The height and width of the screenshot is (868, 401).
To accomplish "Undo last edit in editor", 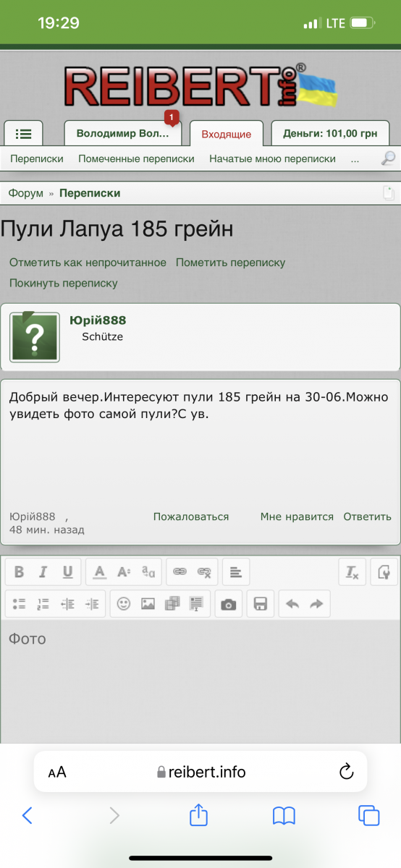I will tap(292, 604).
